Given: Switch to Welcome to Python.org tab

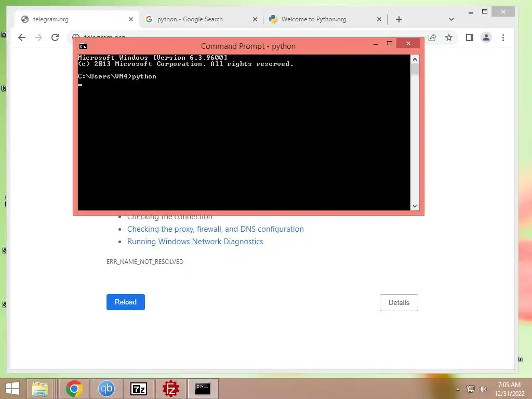Looking at the screenshot, I should click(x=325, y=19).
